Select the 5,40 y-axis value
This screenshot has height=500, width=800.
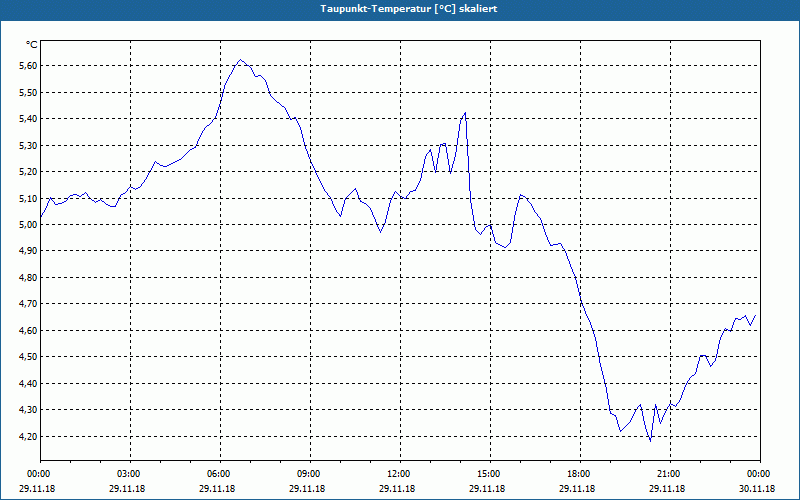29,119
